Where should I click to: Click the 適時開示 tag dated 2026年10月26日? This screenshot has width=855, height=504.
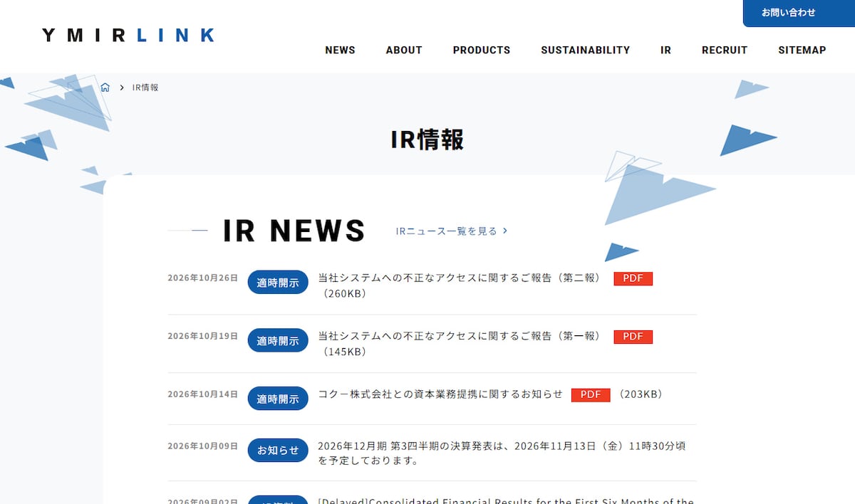click(278, 283)
